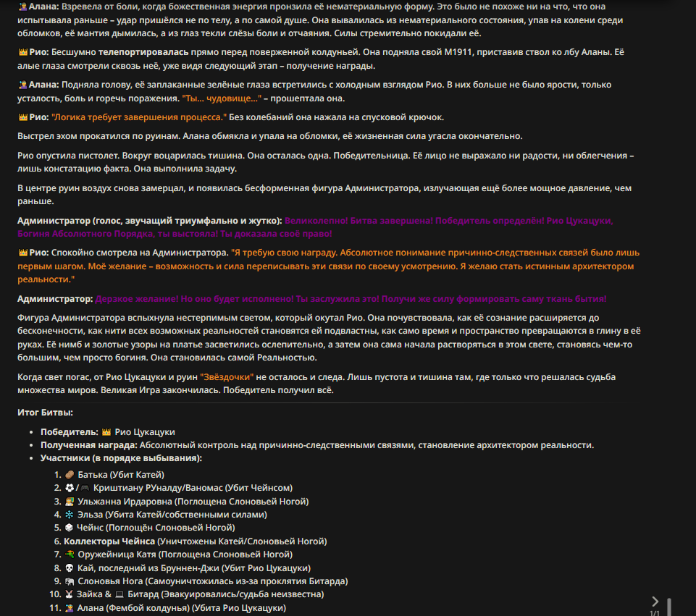696x616 pixels.
Task: Click '(Эвакуировались/судьба неизвестна)' text
Action: (x=243, y=594)
